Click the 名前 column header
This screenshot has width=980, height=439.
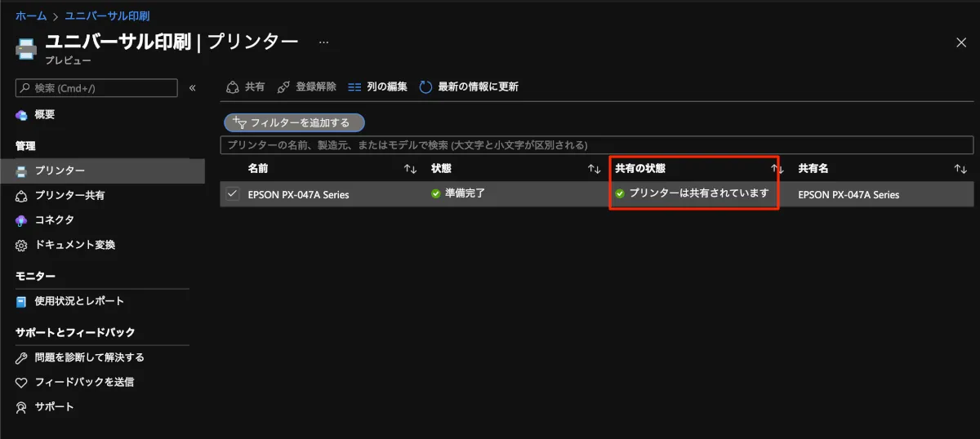click(258, 169)
